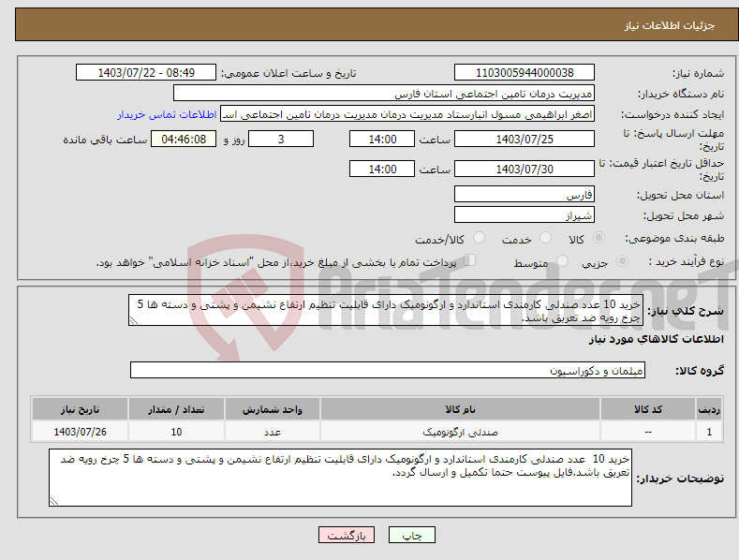Toggle the Islamic treasury payment checkbox
This screenshot has height=560, width=739.
pos(470,259)
